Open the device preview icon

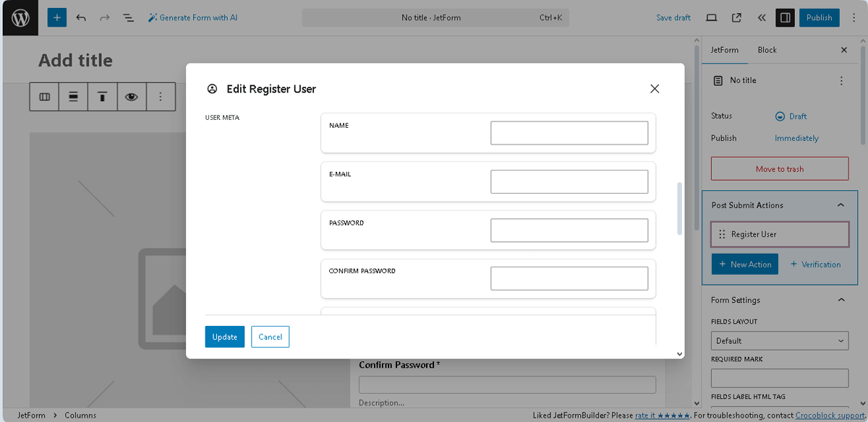(712, 17)
